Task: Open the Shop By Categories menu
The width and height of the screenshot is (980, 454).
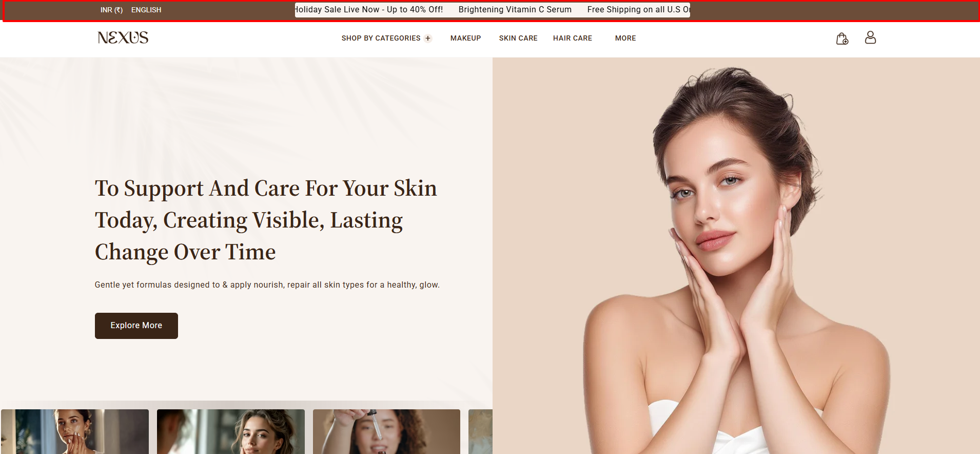Action: pos(381,39)
